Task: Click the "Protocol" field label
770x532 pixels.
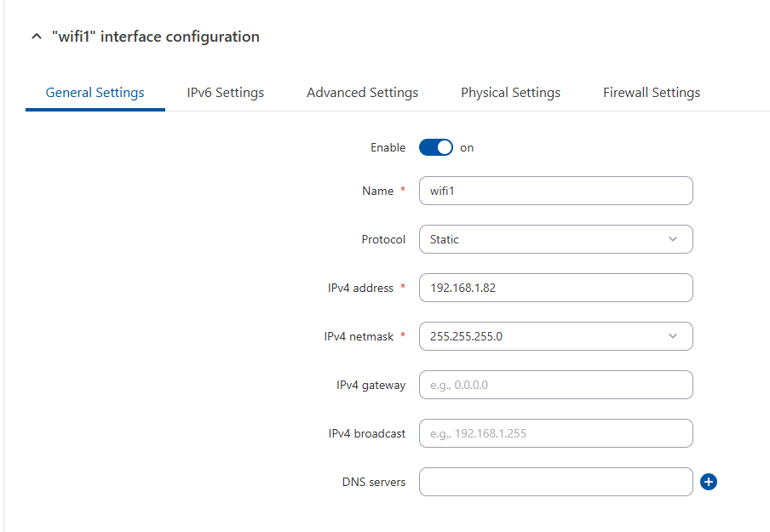Action: click(x=383, y=239)
